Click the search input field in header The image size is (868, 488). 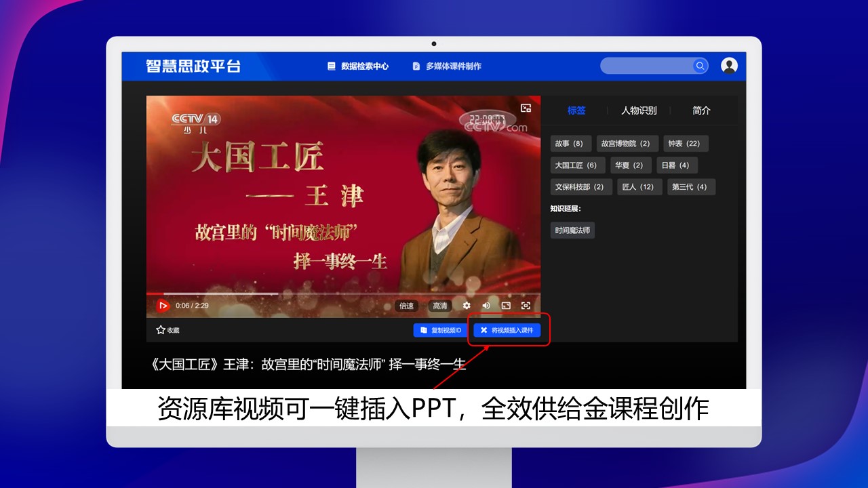(644, 66)
